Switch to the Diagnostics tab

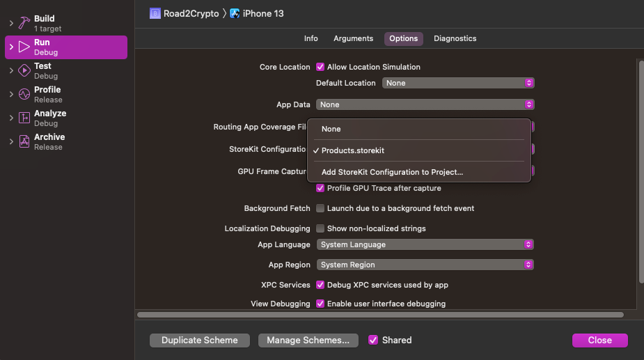(x=455, y=38)
